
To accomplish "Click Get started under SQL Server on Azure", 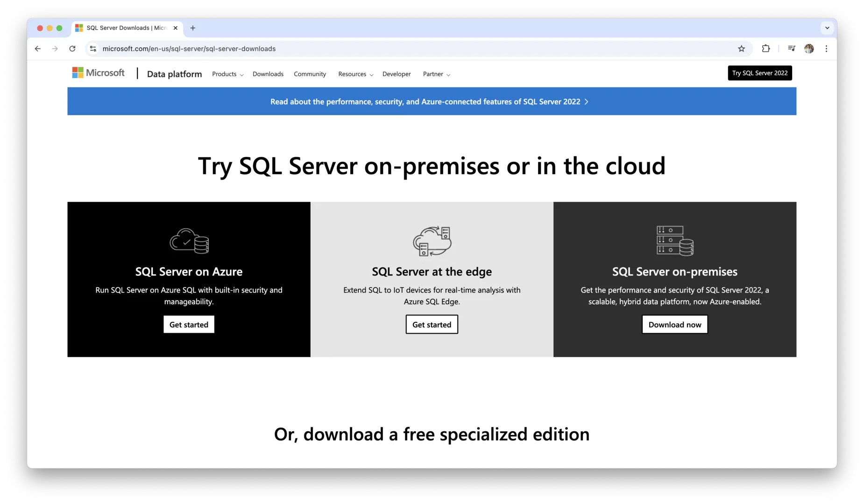I will (x=189, y=324).
